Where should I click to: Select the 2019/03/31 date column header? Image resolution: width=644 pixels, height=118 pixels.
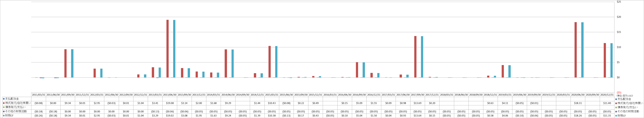[505, 95]
